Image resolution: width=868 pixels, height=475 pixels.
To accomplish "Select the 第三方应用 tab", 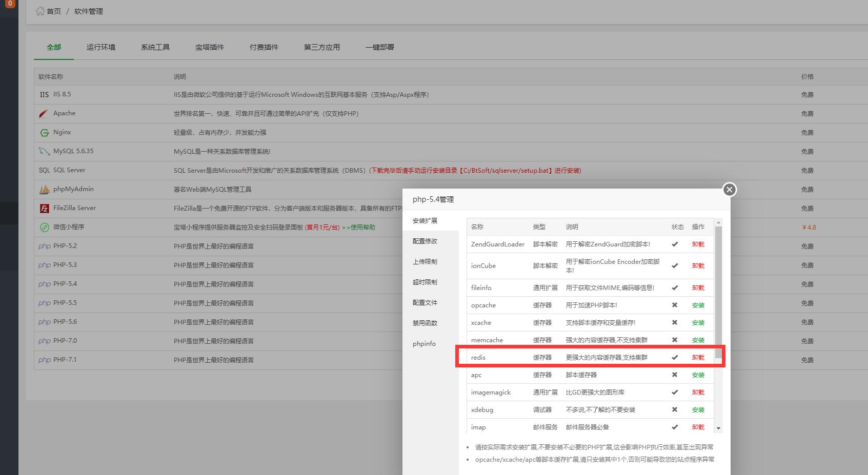I will point(322,47).
